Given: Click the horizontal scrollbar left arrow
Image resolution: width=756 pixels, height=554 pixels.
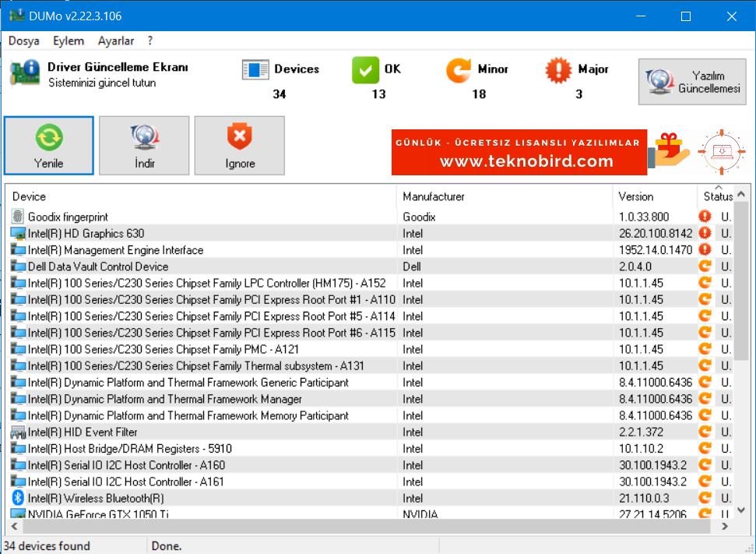Looking at the screenshot, I should click(x=14, y=526).
